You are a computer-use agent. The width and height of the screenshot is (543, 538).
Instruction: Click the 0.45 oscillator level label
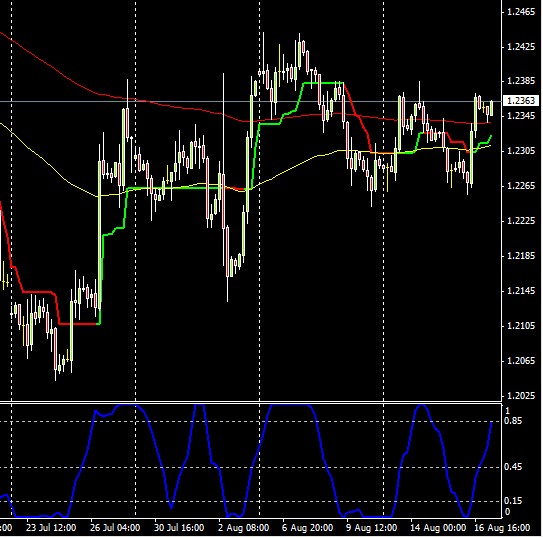tap(513, 467)
